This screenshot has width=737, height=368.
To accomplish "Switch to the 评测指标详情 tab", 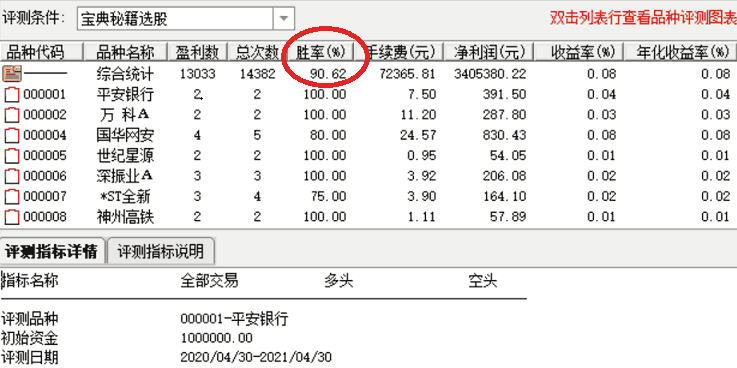I will click(53, 252).
